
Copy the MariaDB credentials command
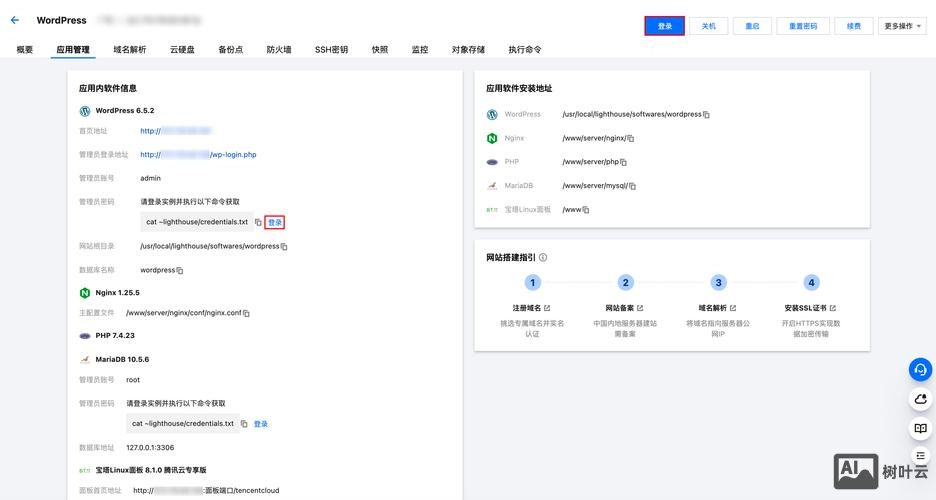244,424
